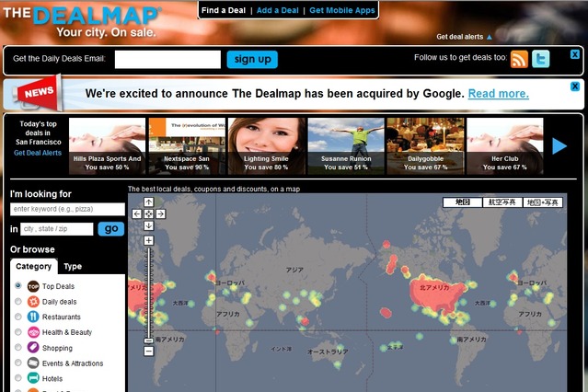Click the オーストラリア map label
This screenshot has height=392, width=588.
[328, 352]
